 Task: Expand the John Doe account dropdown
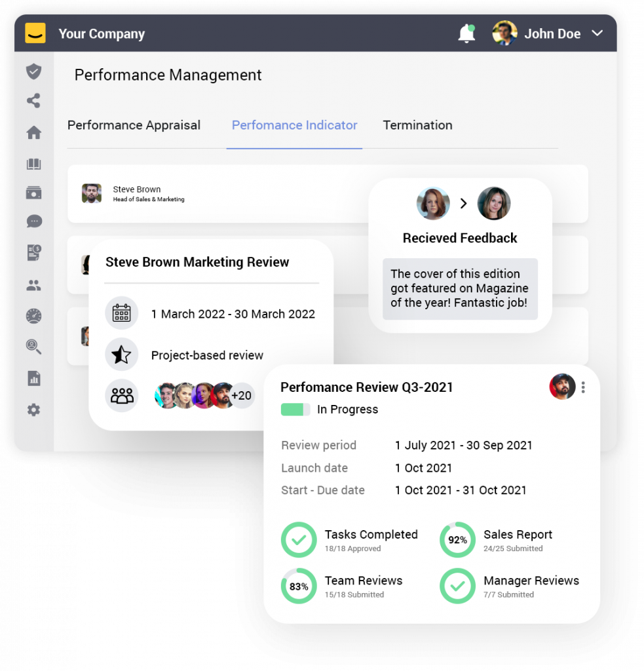[x=597, y=33]
